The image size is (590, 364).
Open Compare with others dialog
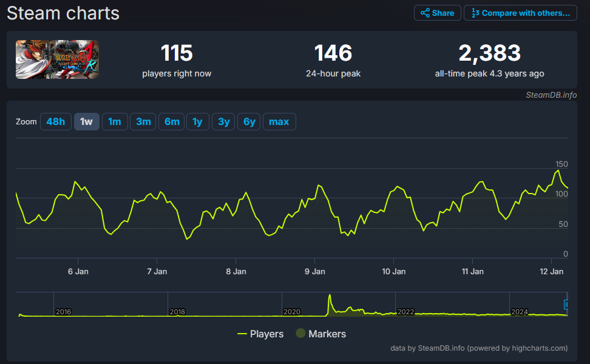pyautogui.click(x=520, y=13)
